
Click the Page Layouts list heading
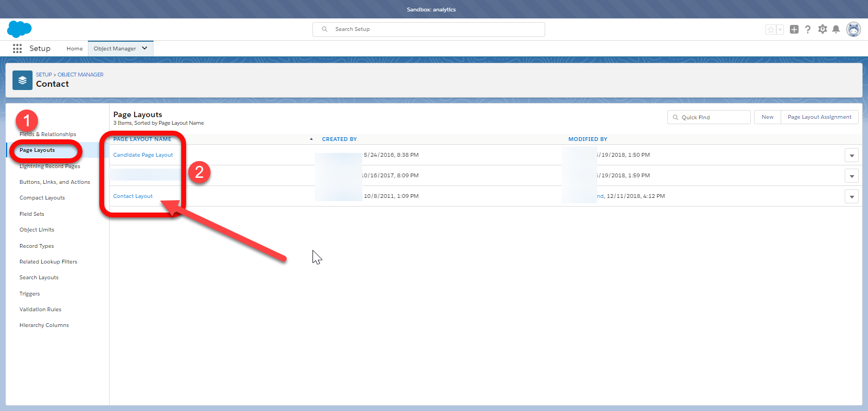coord(138,114)
